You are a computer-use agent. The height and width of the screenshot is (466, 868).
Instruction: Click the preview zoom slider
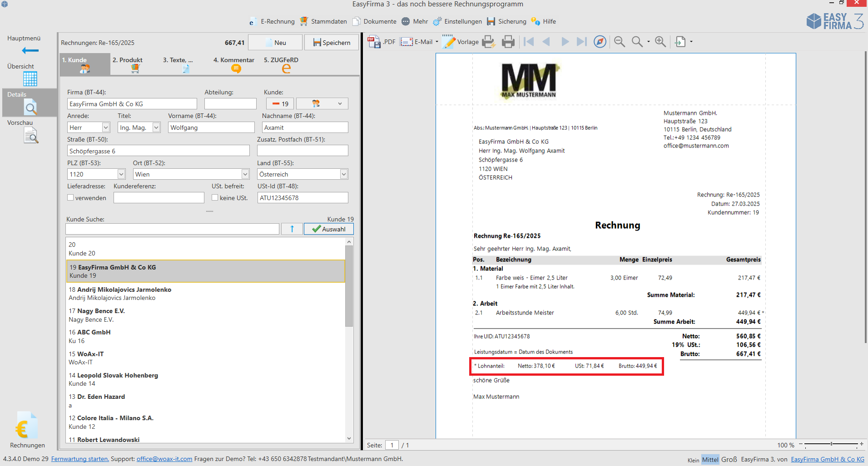831,444
